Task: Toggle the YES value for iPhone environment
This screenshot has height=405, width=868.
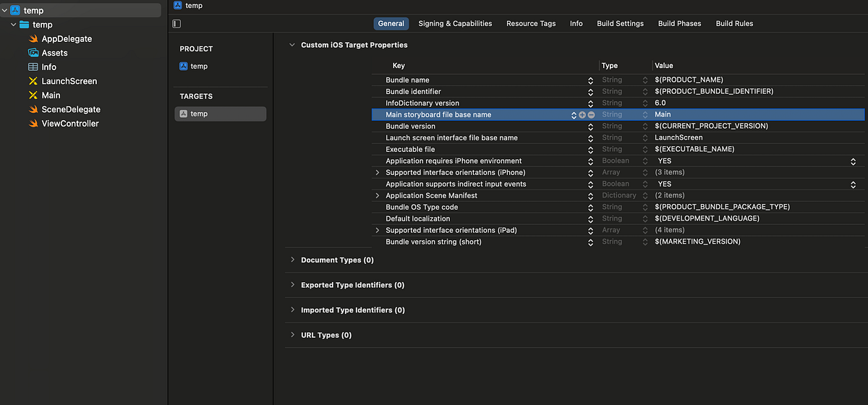Action: tap(853, 161)
